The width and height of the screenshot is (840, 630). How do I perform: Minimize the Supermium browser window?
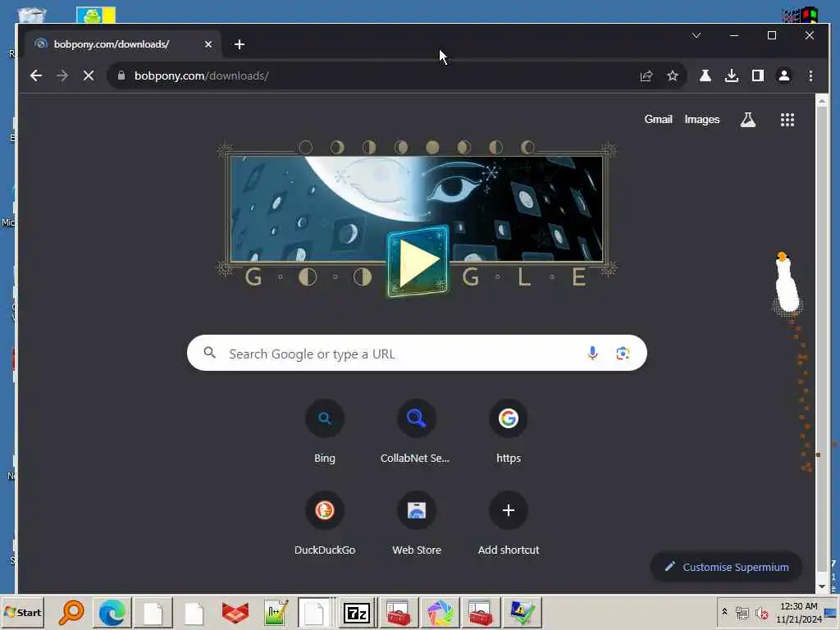click(x=734, y=35)
